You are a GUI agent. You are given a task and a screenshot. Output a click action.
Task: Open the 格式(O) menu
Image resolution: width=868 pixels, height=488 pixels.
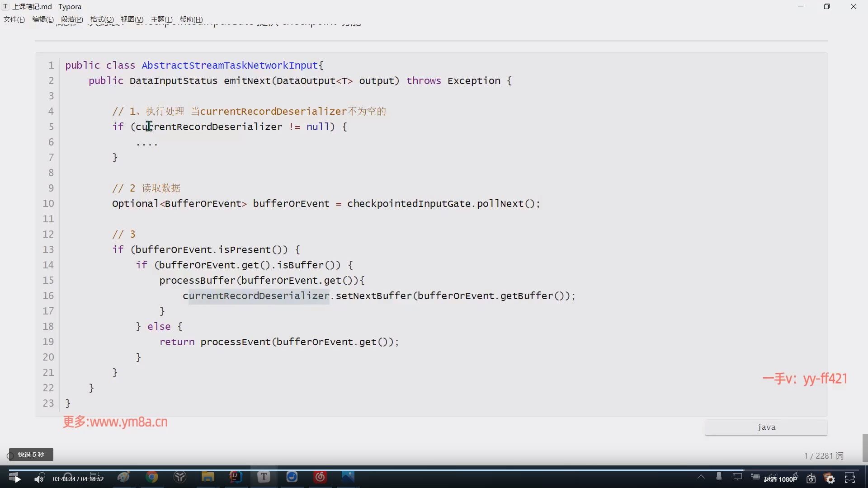coord(102,19)
